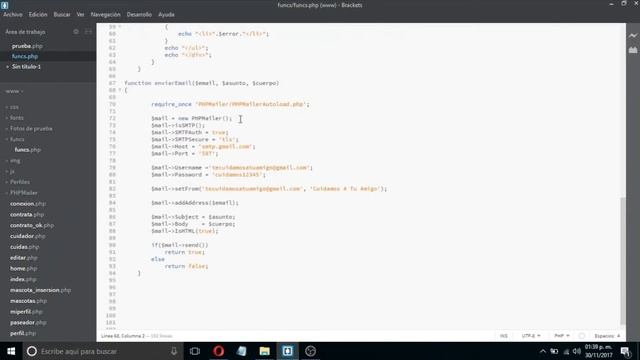Open home.php in file tree
This screenshot has width=640, height=360.
tap(23, 269)
